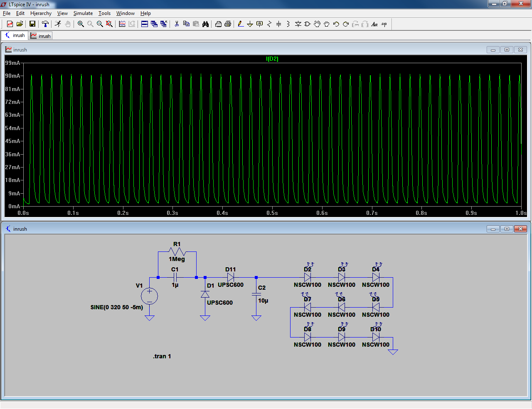Open the Hierarchy menu
The width and height of the screenshot is (532, 409).
pyautogui.click(x=41, y=13)
